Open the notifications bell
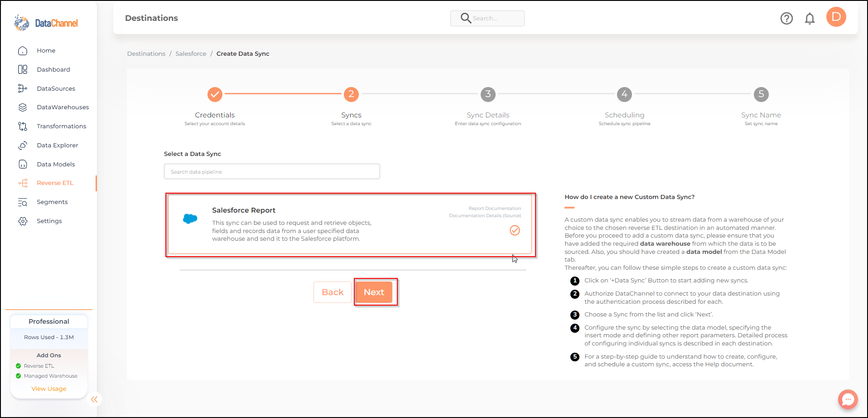 810,19
